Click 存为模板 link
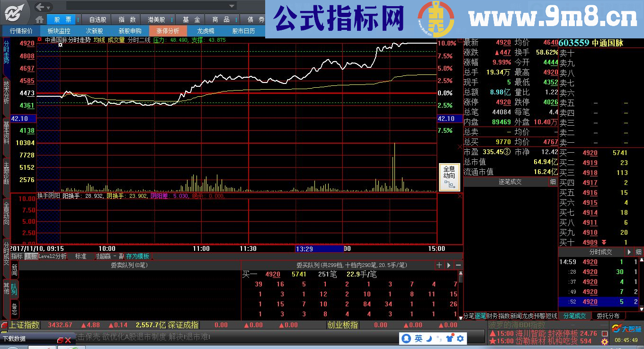 tap(138, 256)
